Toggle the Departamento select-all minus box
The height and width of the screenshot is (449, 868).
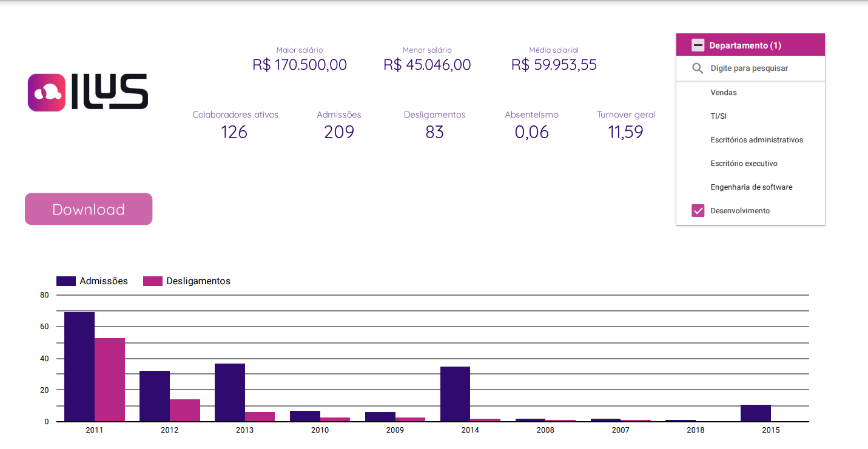(x=698, y=45)
